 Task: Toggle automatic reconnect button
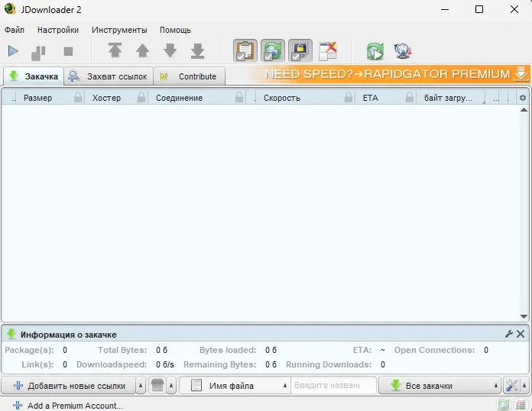pyautogui.click(x=272, y=51)
